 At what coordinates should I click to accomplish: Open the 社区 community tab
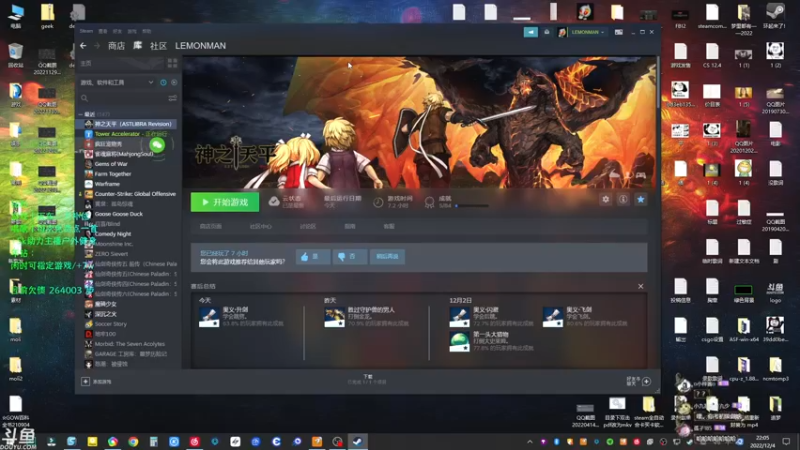(x=158, y=46)
